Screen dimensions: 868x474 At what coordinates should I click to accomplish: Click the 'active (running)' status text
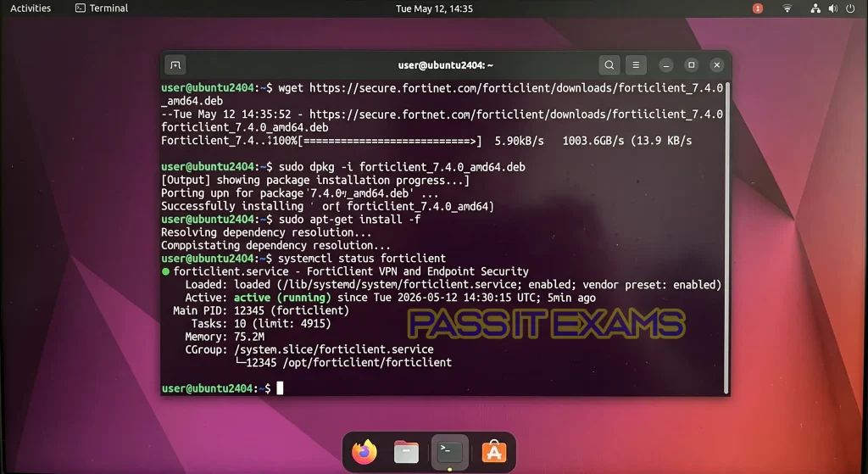[282, 298]
